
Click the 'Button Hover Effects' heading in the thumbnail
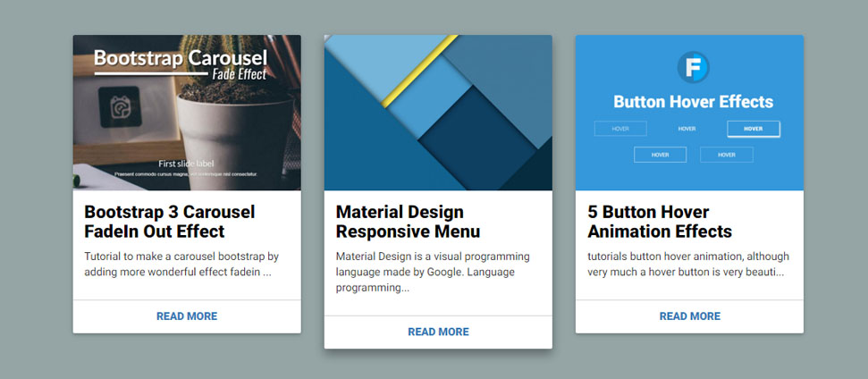tap(693, 102)
